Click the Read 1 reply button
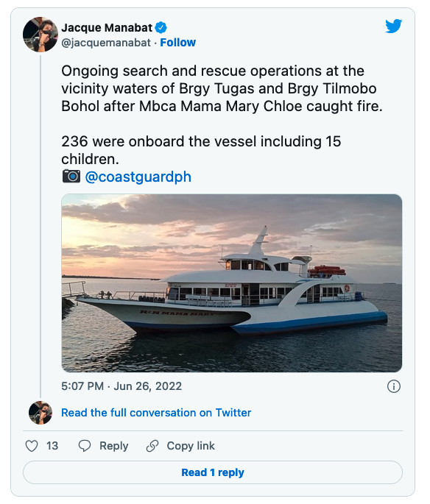This screenshot has width=430, height=504. [213, 472]
